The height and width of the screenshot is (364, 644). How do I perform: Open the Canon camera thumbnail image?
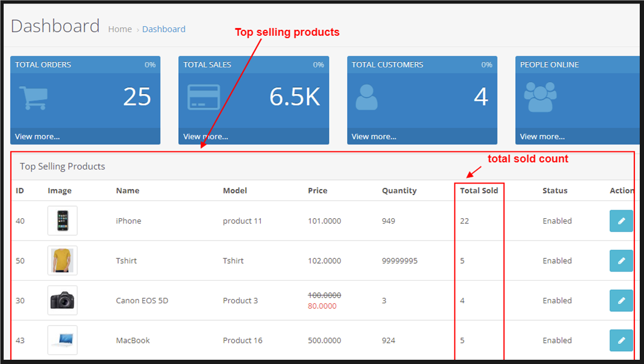click(63, 301)
